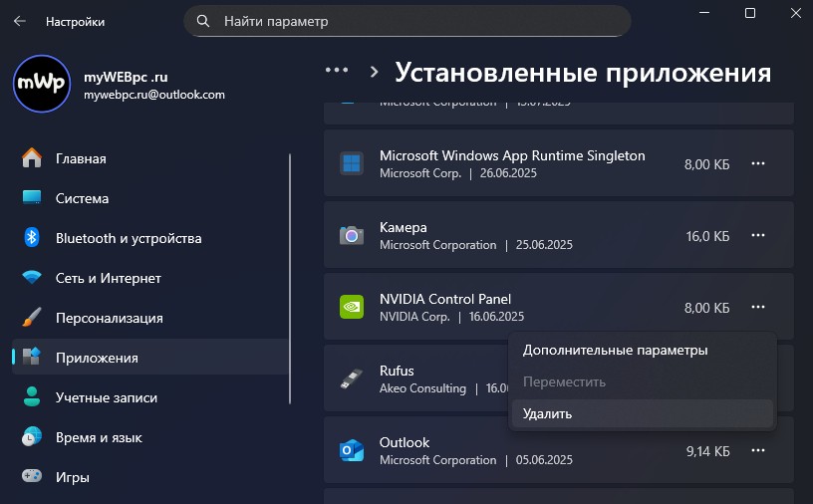Click the breadcrumb chevron arrow
The width and height of the screenshot is (813, 504).
click(x=374, y=72)
